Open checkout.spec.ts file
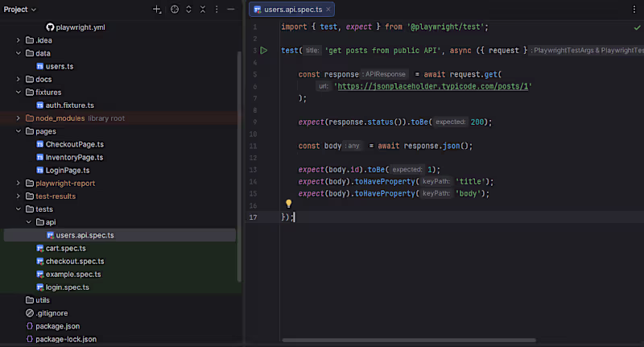 [75, 261]
